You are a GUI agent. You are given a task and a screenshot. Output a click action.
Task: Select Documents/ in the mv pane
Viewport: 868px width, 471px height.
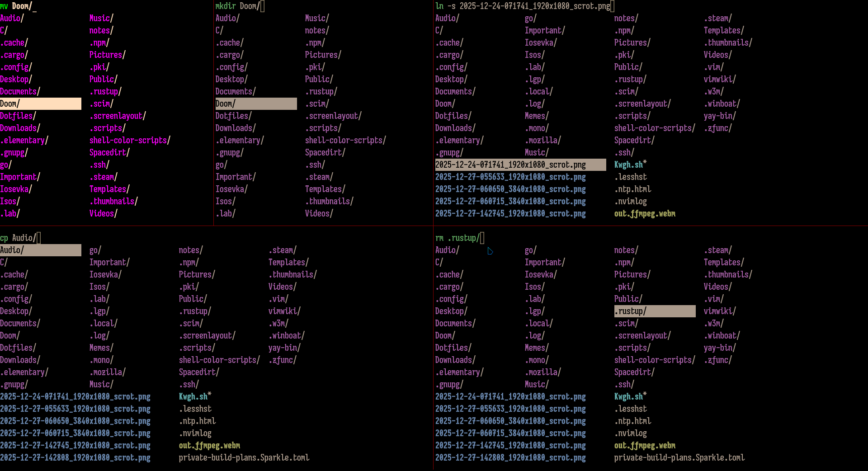20,91
